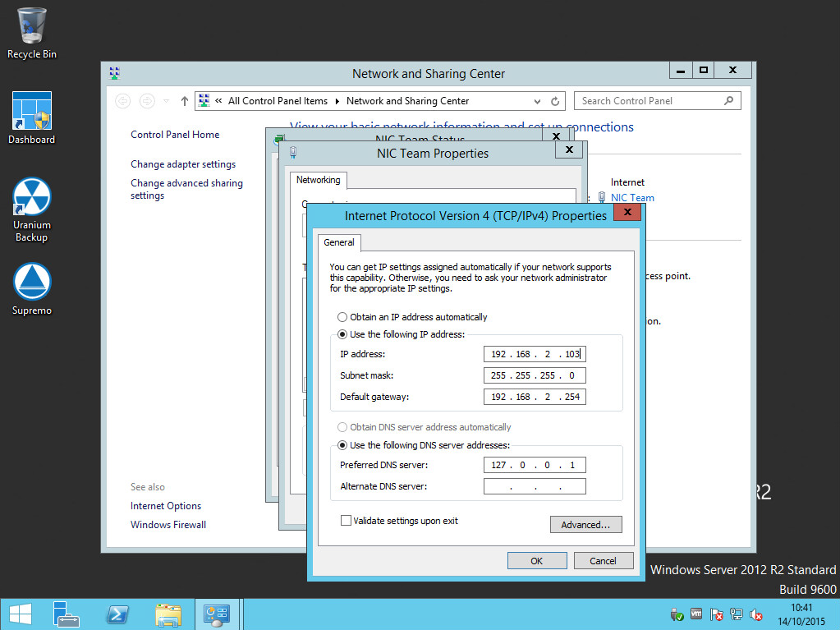This screenshot has height=630, width=840.
Task: Launch Windows PowerShell from the taskbar
Action: coord(117,614)
